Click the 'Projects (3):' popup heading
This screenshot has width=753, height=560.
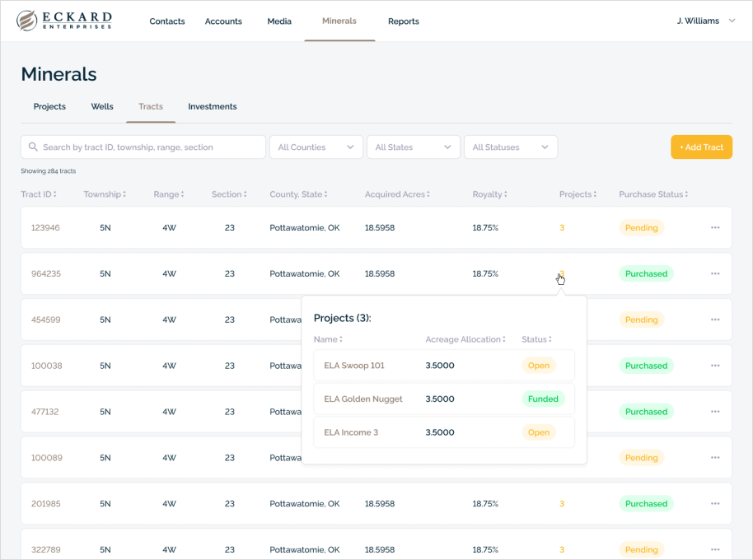pyautogui.click(x=343, y=318)
